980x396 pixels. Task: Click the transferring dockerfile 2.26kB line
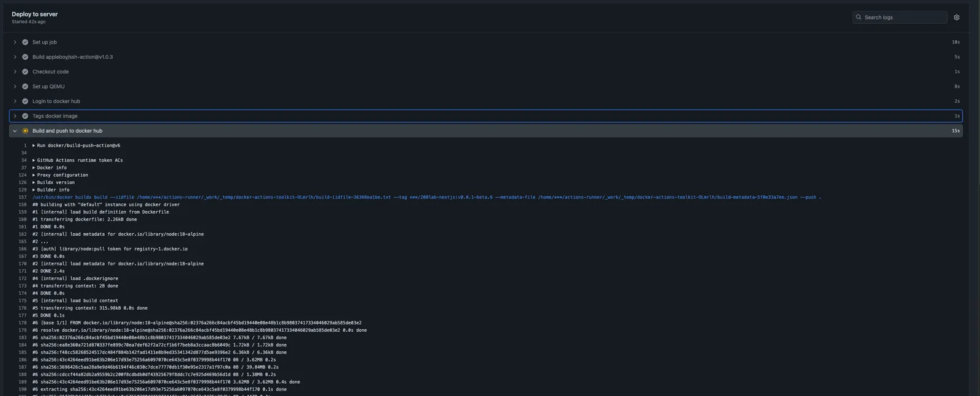85,219
